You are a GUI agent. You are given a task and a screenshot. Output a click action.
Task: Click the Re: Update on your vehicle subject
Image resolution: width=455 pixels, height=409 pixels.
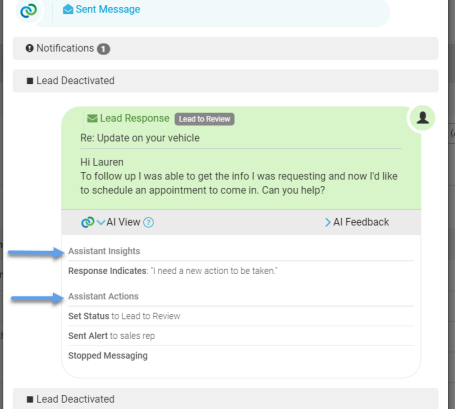point(140,138)
